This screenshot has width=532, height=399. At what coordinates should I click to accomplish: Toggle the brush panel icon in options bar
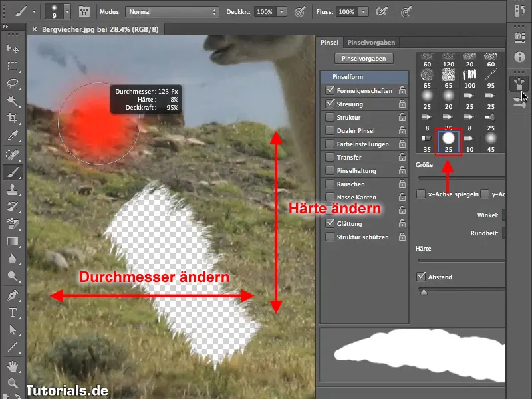click(84, 12)
